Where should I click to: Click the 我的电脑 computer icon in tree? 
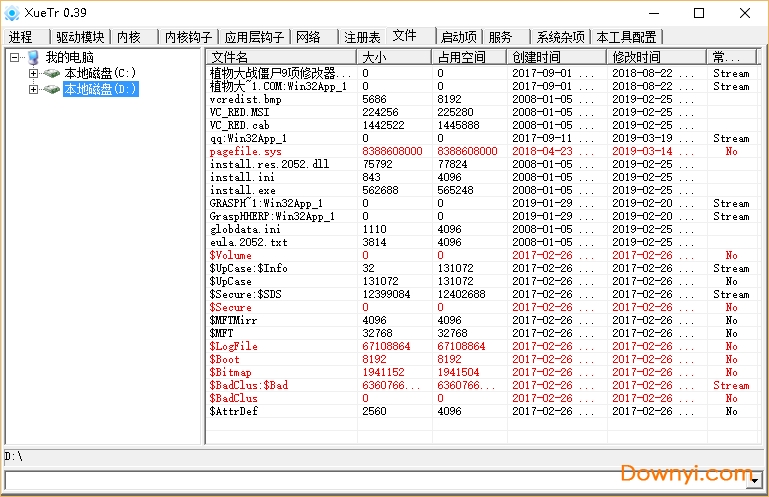[33, 58]
